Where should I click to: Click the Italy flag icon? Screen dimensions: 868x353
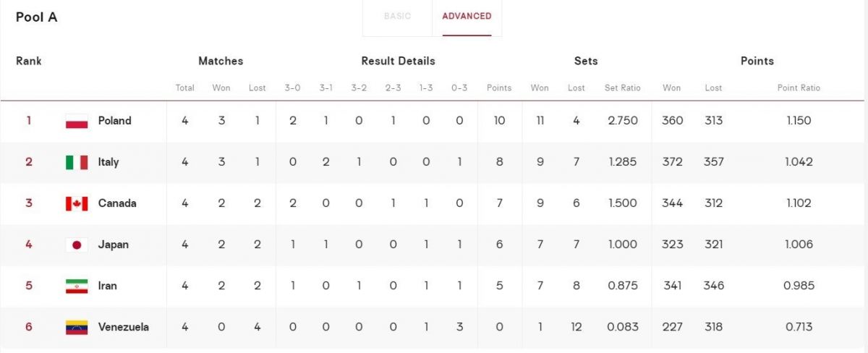77,162
